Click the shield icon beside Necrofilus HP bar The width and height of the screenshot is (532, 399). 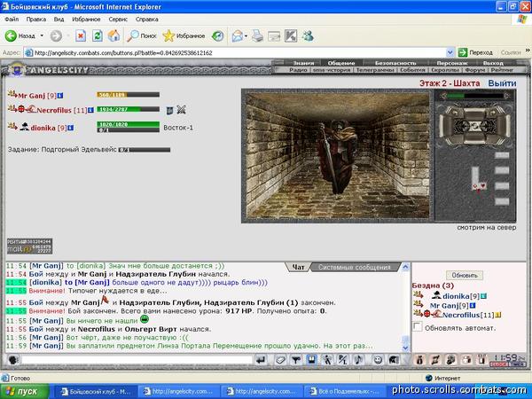click(x=169, y=110)
